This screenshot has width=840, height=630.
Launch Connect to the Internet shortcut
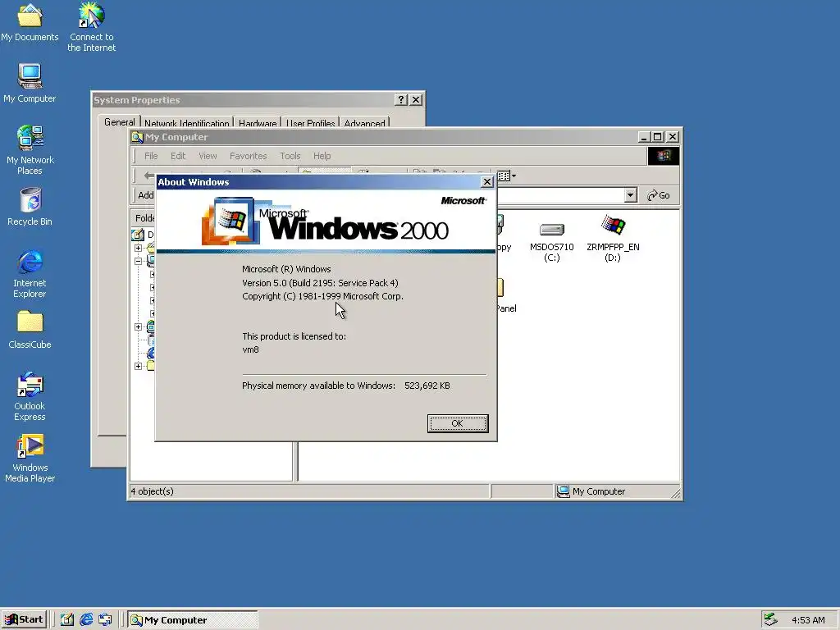coord(92,27)
